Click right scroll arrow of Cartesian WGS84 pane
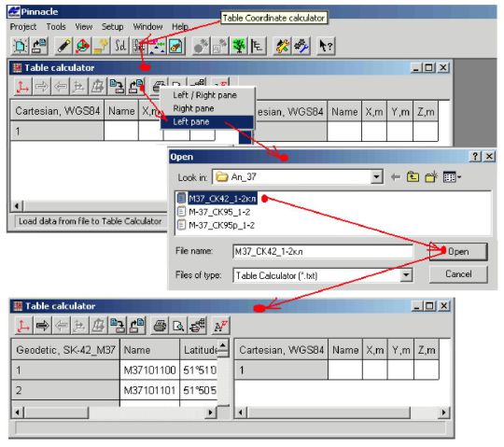 click(x=444, y=412)
